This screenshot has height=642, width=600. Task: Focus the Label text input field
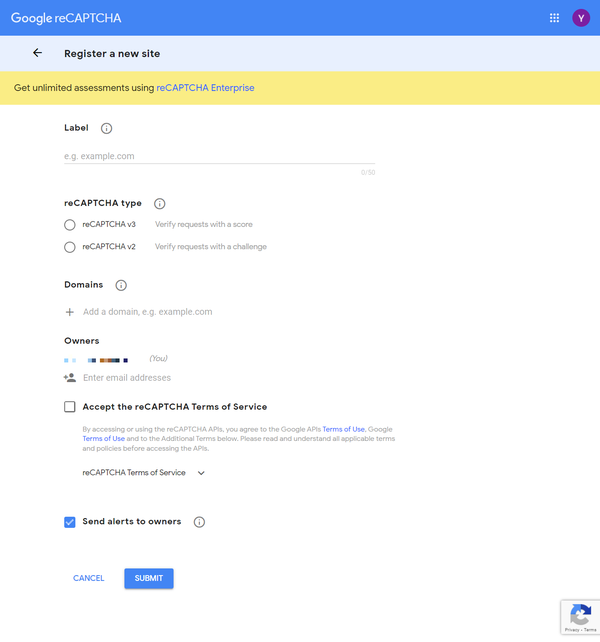point(220,156)
